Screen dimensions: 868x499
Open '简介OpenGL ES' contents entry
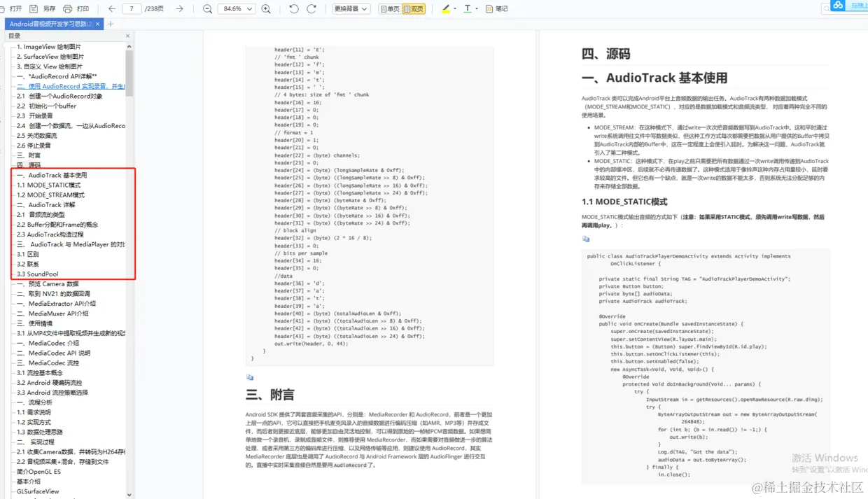coord(38,472)
